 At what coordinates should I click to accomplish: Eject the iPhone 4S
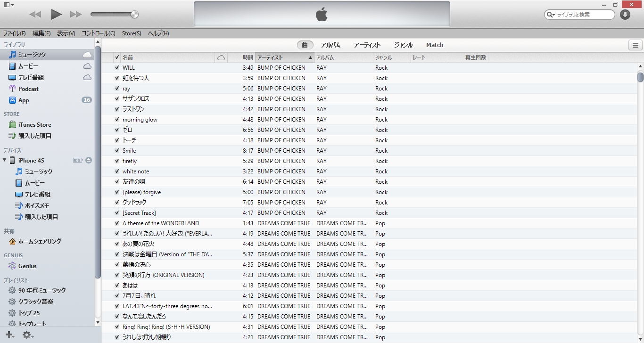pyautogui.click(x=89, y=160)
